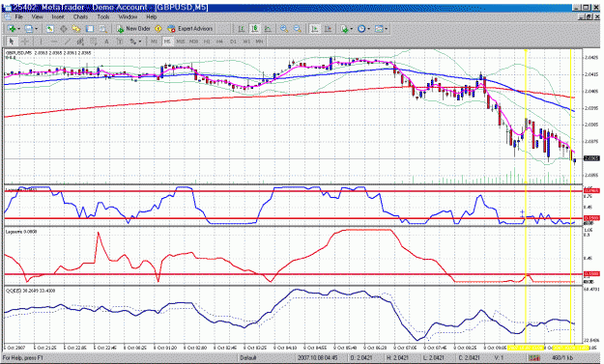Image resolution: width=604 pixels, height=364 pixels.
Task: Show the Market Watch window icon
Action: pos(49,28)
